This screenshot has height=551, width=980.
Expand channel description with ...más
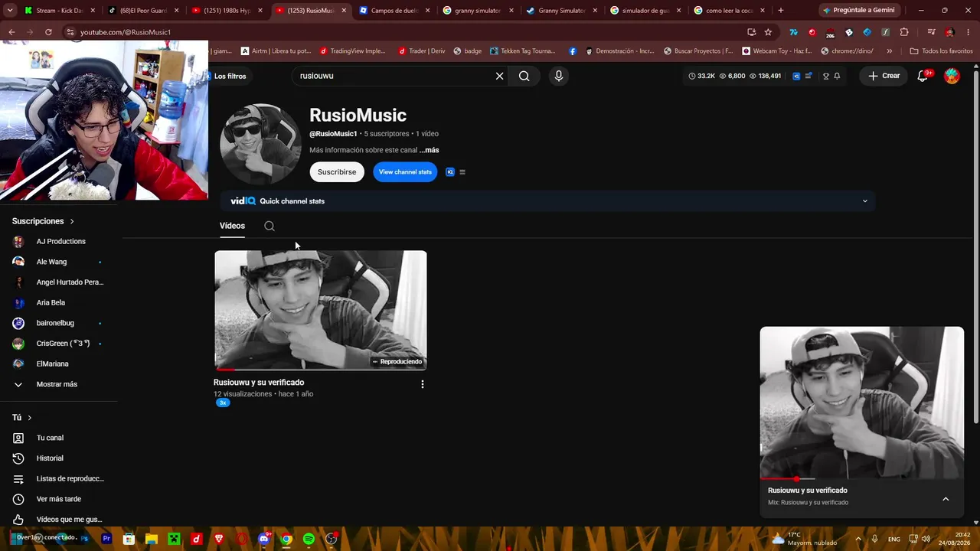tap(429, 150)
